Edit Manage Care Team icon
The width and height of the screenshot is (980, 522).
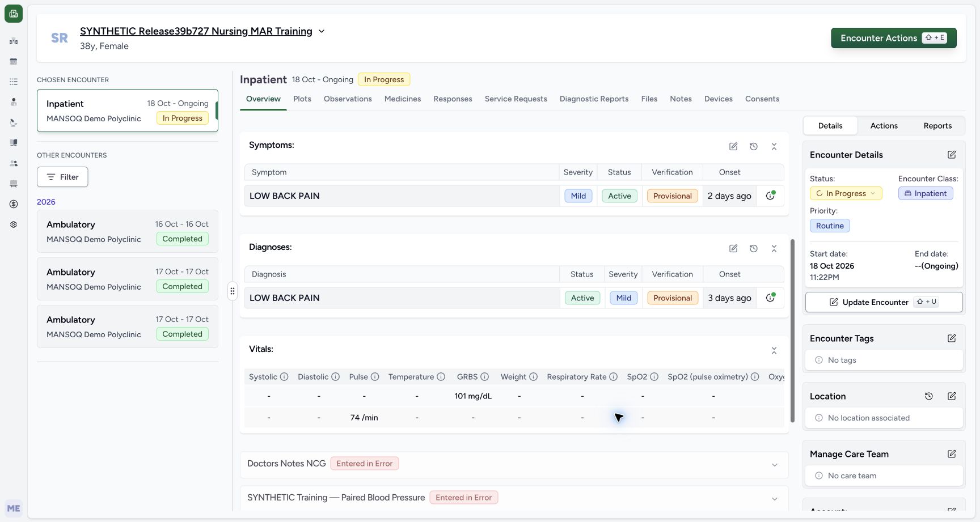pyautogui.click(x=952, y=454)
